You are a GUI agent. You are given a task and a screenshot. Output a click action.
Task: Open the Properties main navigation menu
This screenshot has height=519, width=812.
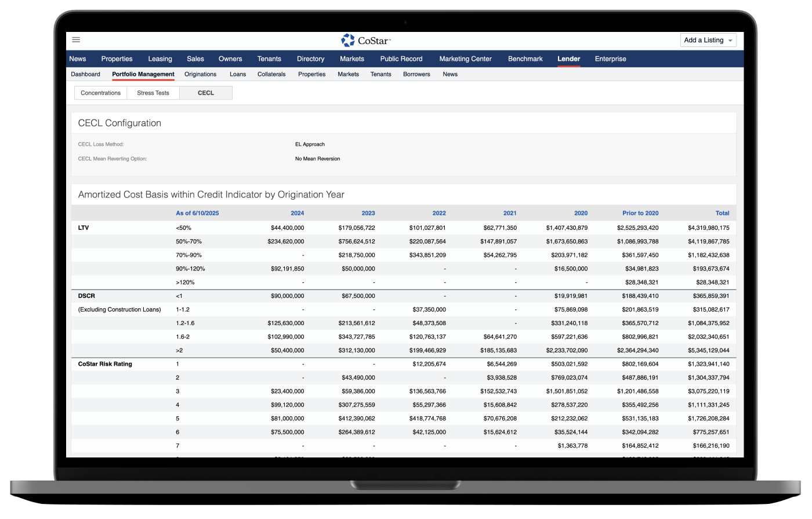(x=117, y=59)
